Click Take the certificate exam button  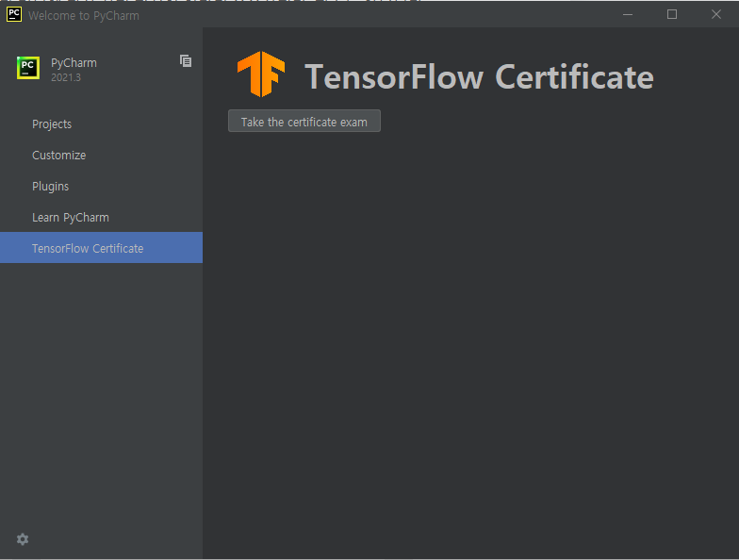[304, 121]
